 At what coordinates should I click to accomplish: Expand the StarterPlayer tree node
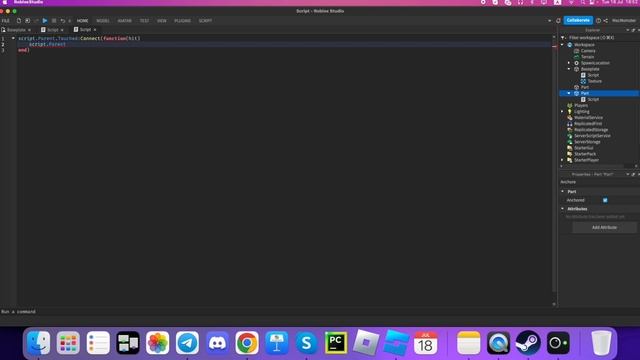click(562, 160)
